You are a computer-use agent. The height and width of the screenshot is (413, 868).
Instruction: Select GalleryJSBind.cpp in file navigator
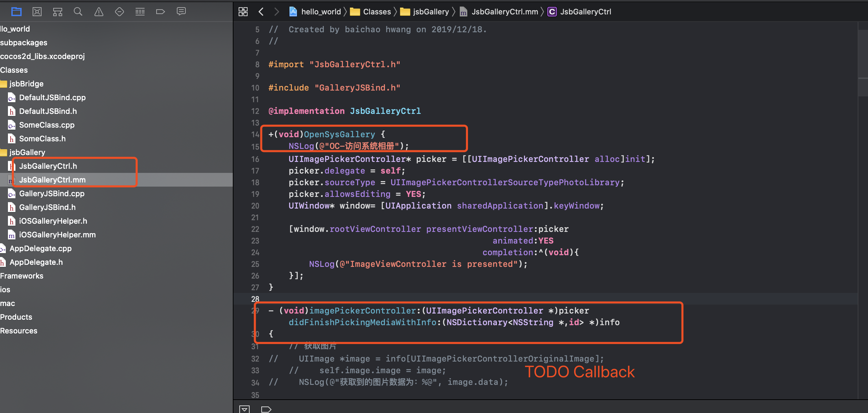[52, 193]
